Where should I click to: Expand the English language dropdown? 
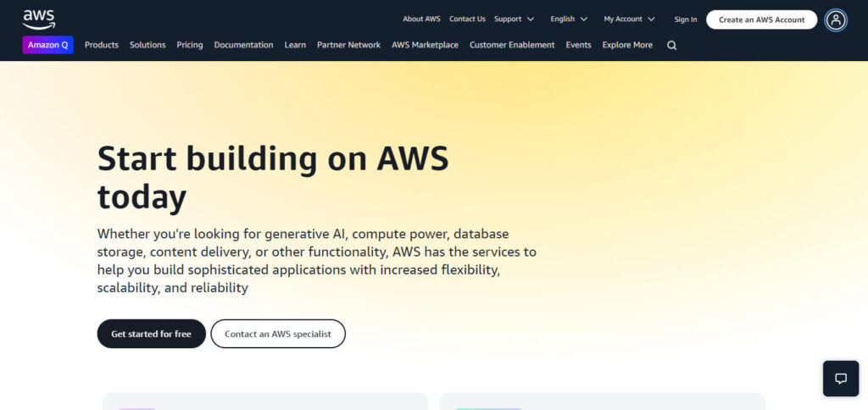[x=569, y=19]
